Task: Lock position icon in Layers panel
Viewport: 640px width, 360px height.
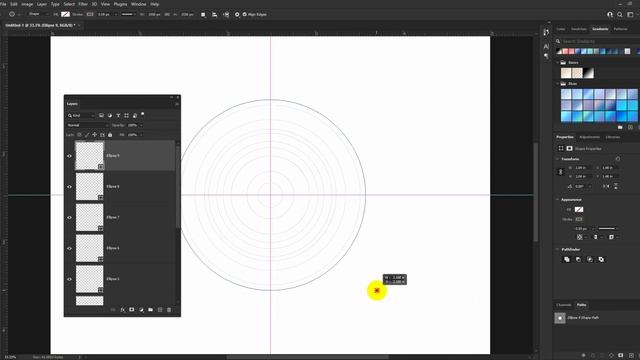Action: pos(95,135)
